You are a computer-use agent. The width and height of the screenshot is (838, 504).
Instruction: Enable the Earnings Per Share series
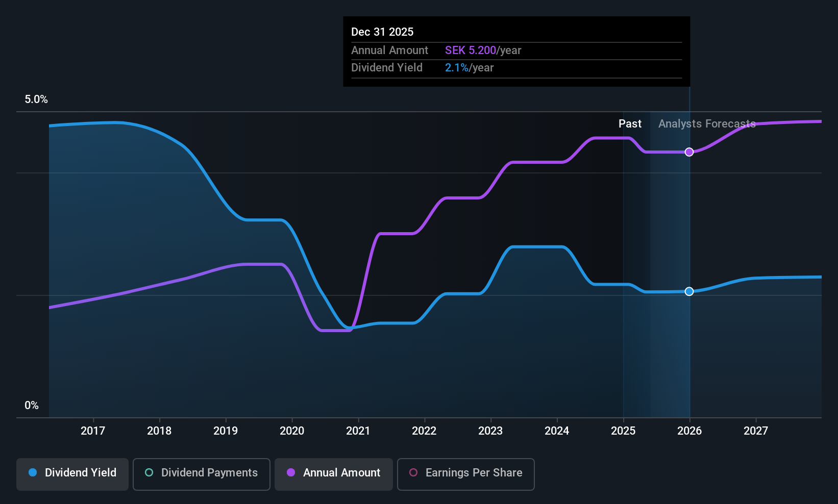[466, 474]
